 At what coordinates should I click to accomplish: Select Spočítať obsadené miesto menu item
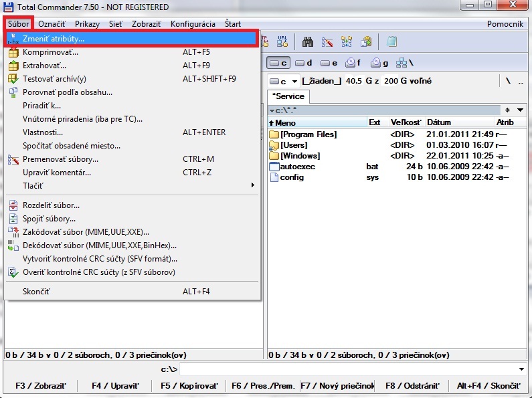[x=132, y=146]
